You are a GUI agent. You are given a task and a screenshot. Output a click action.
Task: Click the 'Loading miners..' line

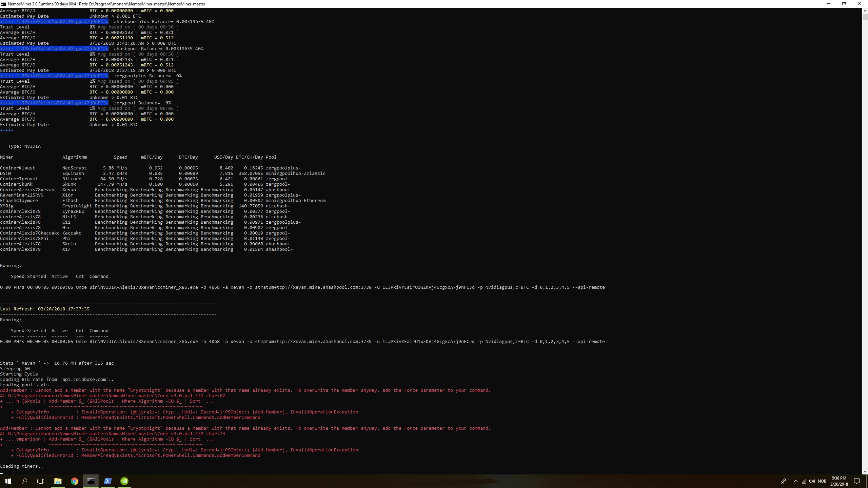tap(22, 466)
